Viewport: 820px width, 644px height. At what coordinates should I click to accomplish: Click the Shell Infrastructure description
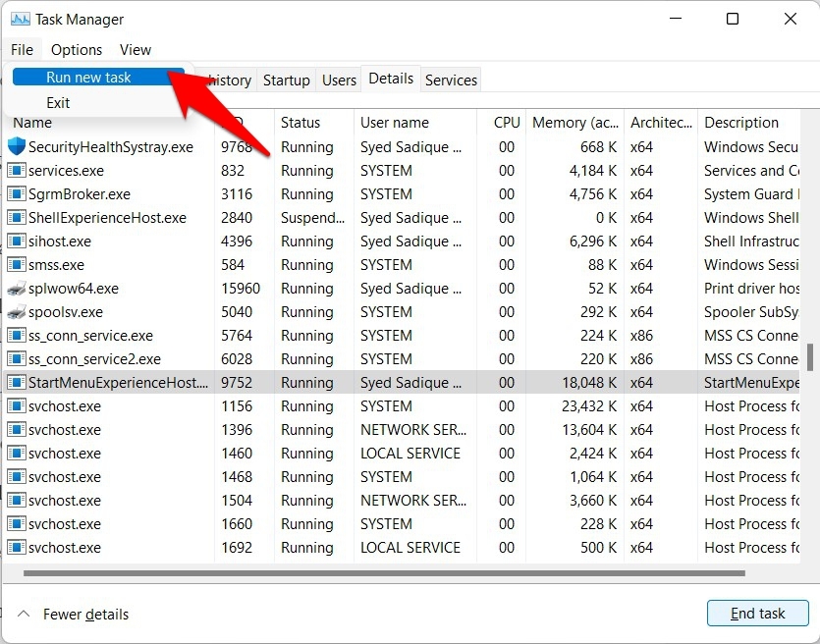click(751, 241)
